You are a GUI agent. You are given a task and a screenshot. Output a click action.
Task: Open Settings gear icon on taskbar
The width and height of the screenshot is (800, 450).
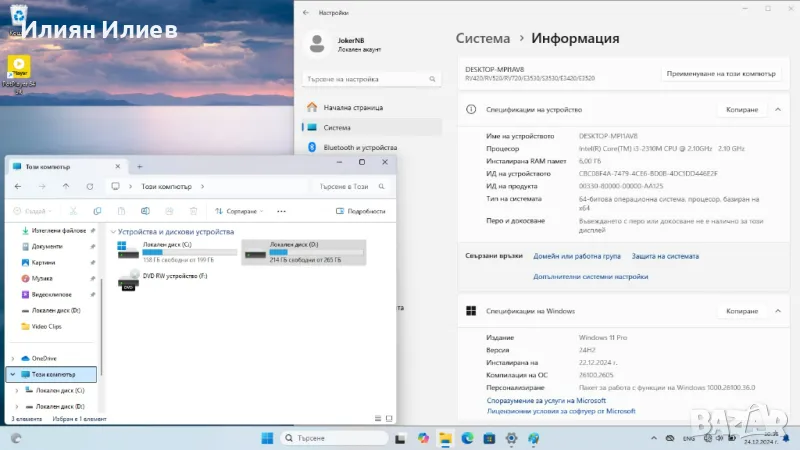pos(511,438)
